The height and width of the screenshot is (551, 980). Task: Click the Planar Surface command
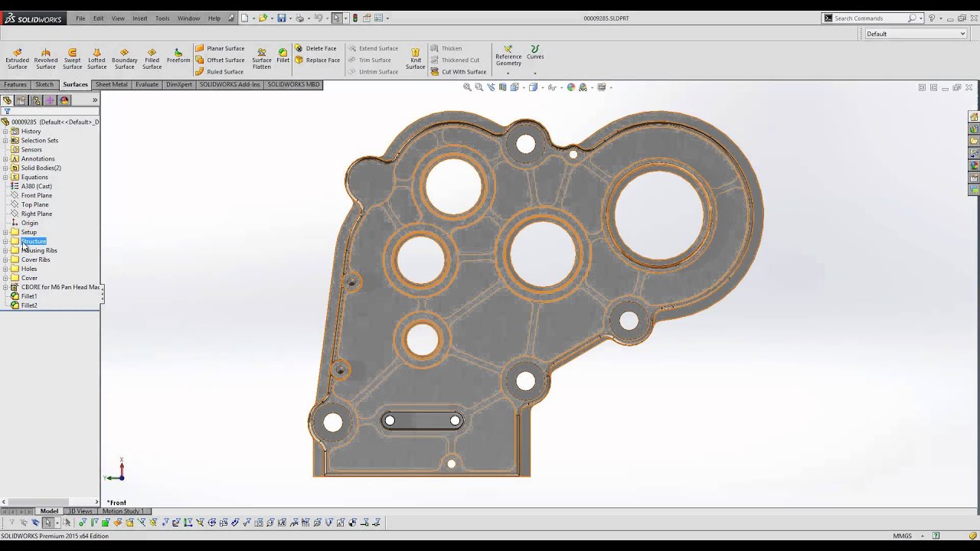220,48
